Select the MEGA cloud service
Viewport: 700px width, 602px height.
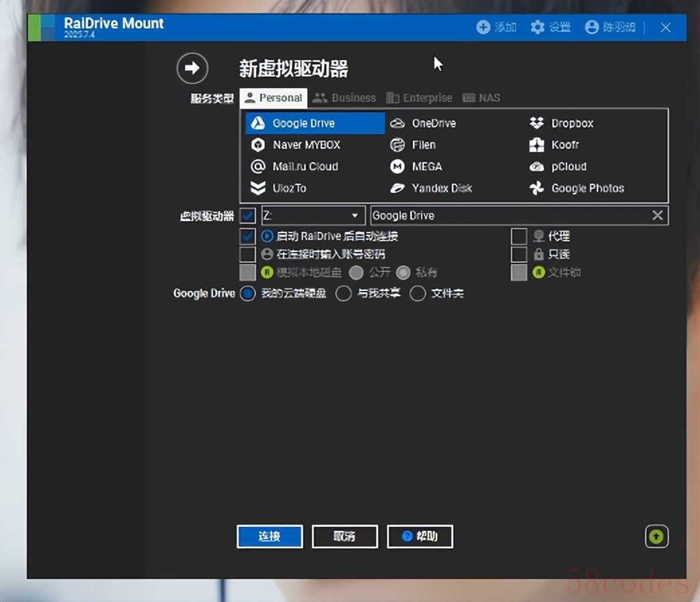click(398, 166)
